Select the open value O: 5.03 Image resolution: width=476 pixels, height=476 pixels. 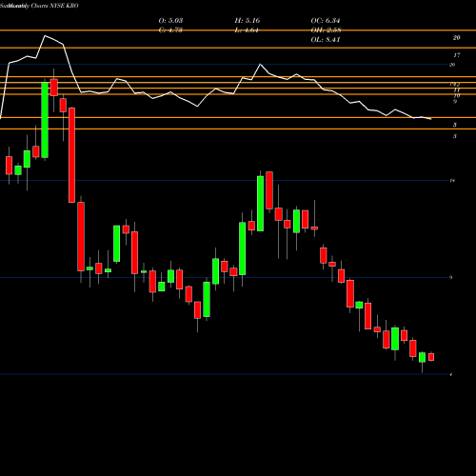point(170,21)
